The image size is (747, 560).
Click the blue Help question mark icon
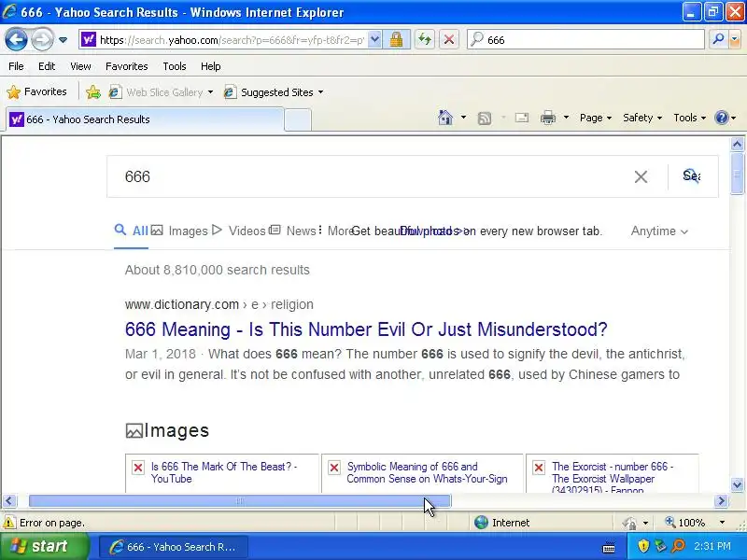[722, 118]
